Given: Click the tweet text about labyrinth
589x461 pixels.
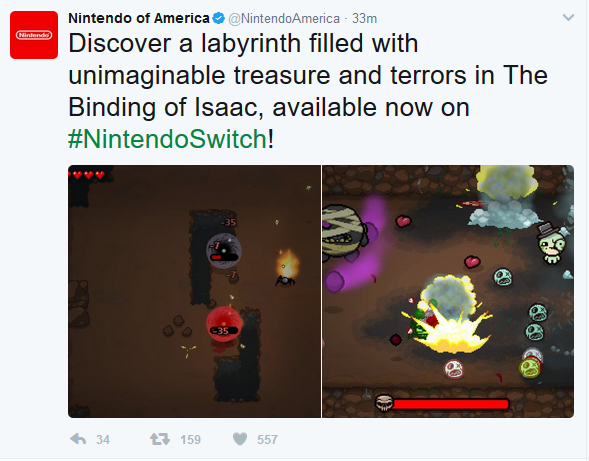Looking at the screenshot, I should (x=308, y=75).
